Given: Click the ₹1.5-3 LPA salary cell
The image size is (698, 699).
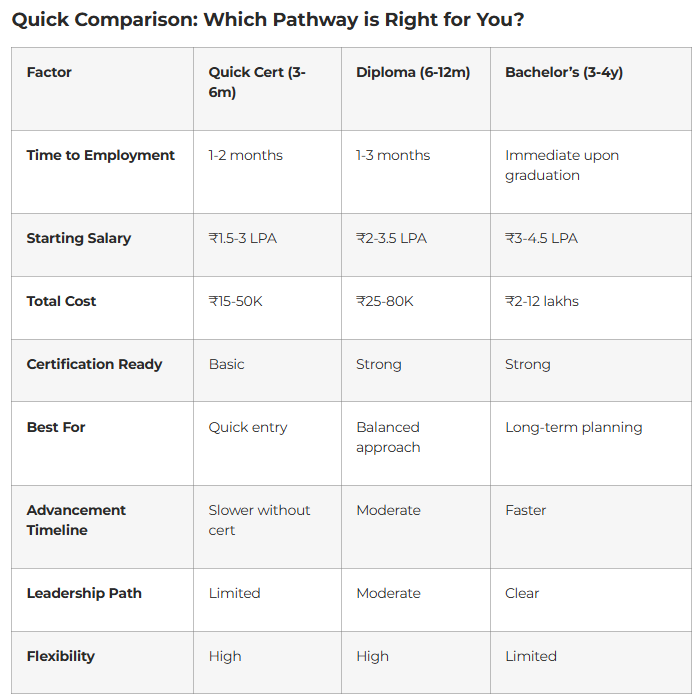Looking at the screenshot, I should pyautogui.click(x=244, y=238).
